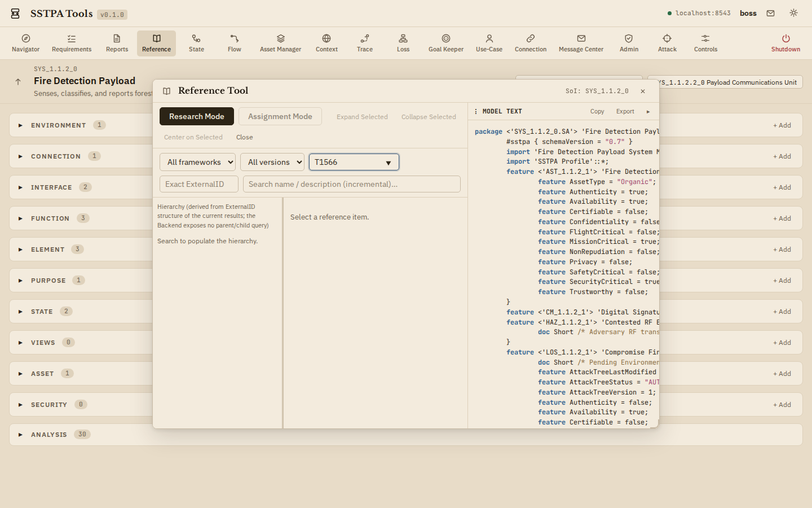812x508 pixels.
Task: Open the T1566 dropdown
Action: [x=354, y=162]
